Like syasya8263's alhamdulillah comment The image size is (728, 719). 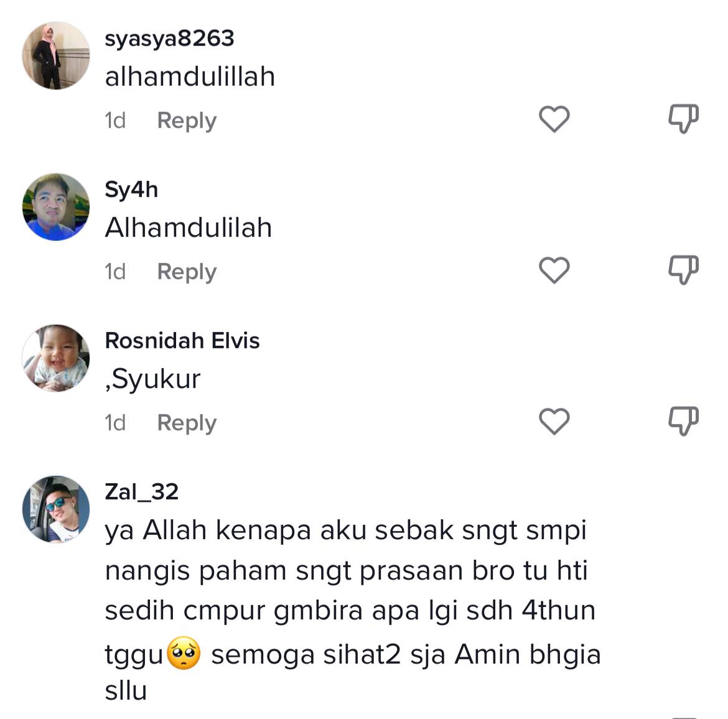(x=554, y=119)
